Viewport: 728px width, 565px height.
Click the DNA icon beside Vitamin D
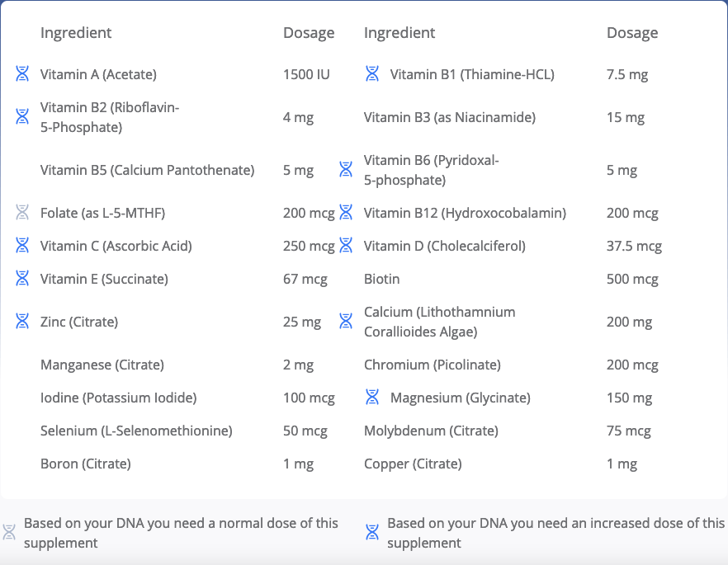346,246
